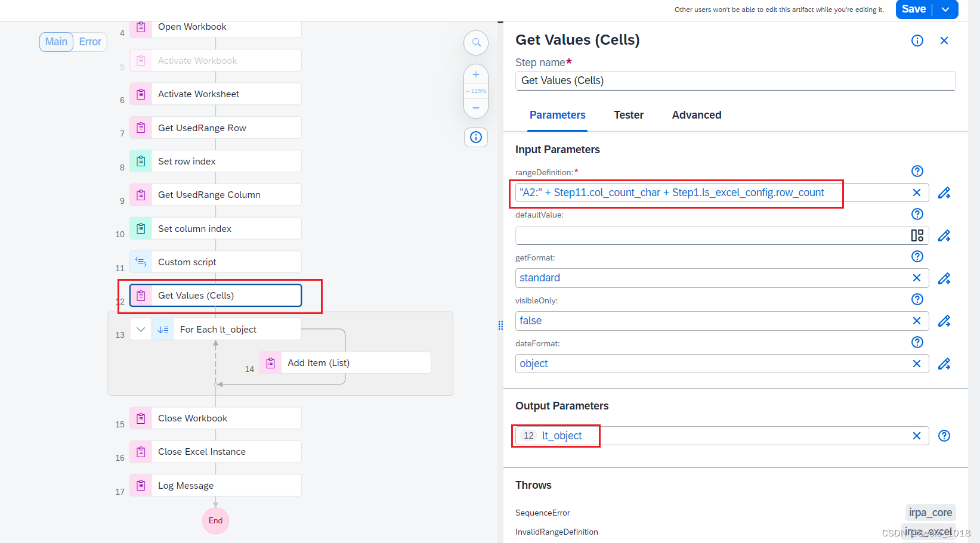Open help for defaultValue
The height and width of the screenshot is (543, 980).
(x=917, y=214)
